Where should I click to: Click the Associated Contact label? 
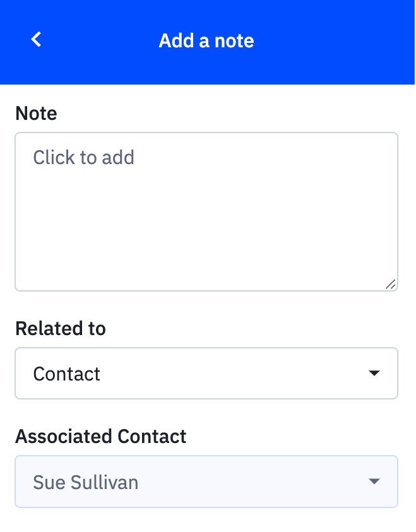tap(101, 437)
